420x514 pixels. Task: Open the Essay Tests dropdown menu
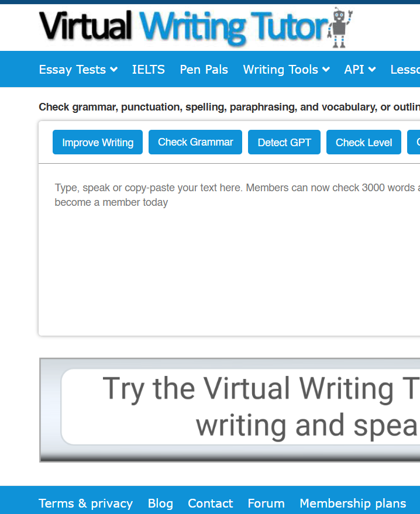click(x=78, y=70)
